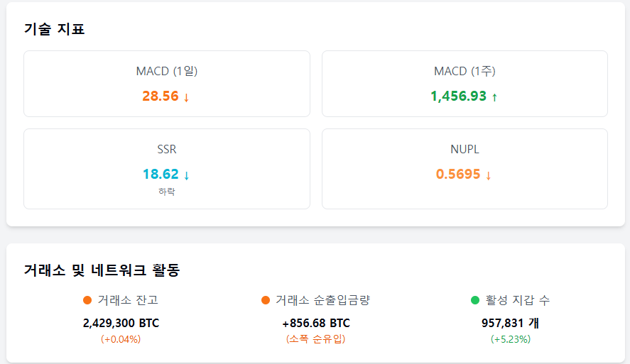The image size is (630, 364).
Task: Click the MACD (1일) down arrow icon
Action: point(186,97)
